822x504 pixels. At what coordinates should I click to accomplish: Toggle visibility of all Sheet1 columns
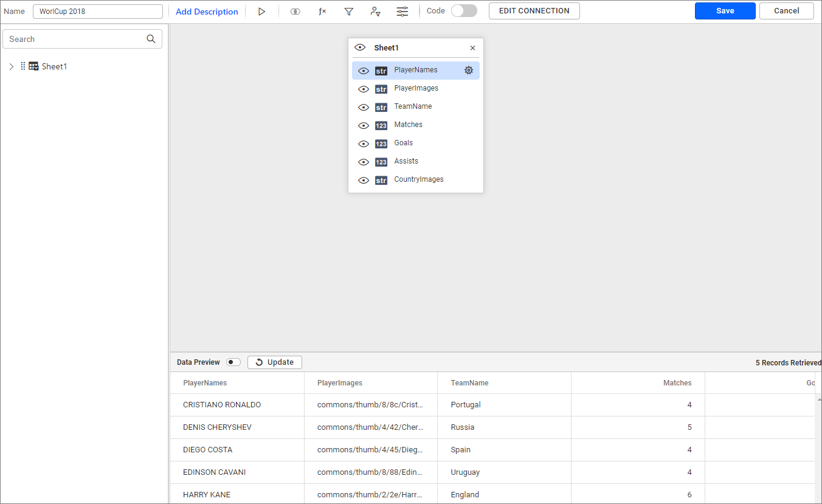coord(360,47)
